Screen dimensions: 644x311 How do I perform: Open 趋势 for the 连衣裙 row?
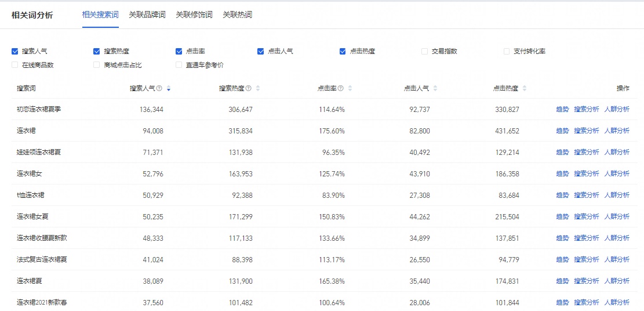(562, 131)
